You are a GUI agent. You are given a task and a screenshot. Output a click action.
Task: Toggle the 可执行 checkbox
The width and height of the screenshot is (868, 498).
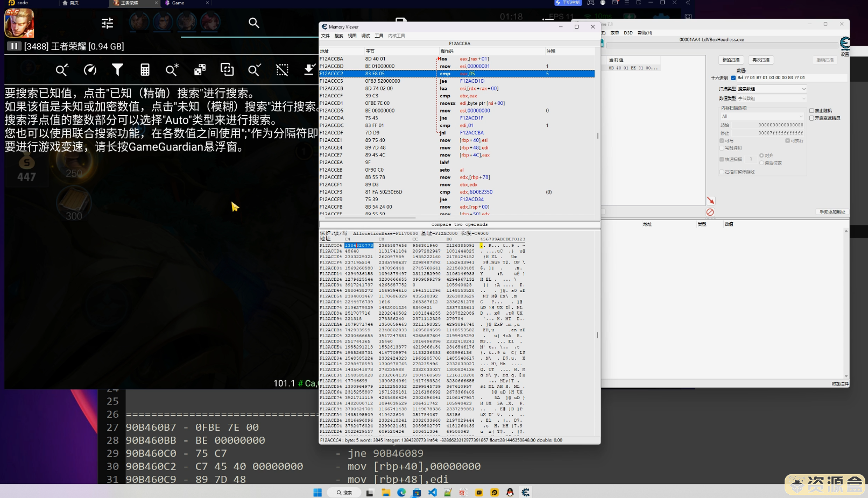coord(787,141)
